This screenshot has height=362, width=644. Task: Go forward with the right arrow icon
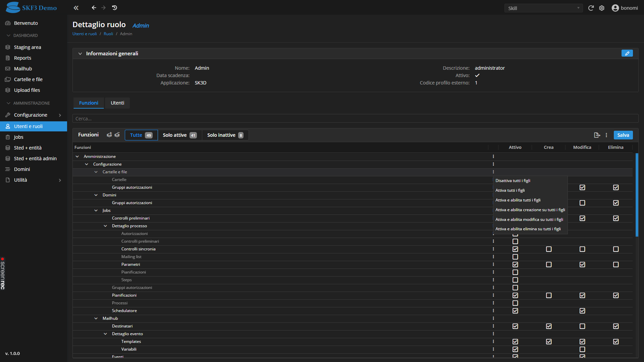104,8
